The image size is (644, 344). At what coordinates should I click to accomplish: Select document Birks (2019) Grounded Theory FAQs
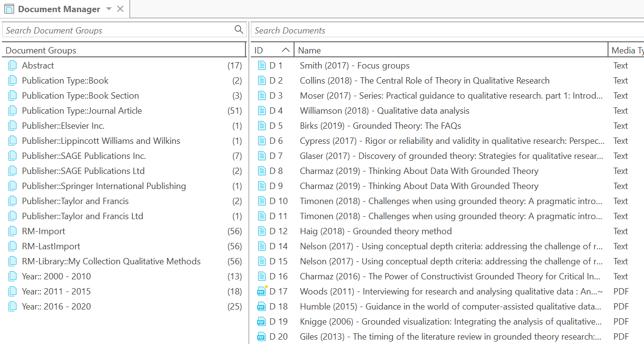[380, 126]
